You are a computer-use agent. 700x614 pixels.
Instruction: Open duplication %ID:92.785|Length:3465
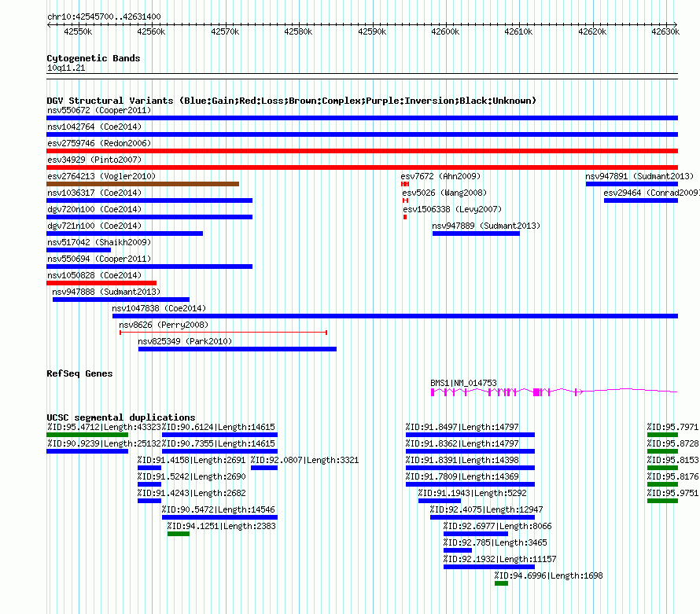pos(495,542)
